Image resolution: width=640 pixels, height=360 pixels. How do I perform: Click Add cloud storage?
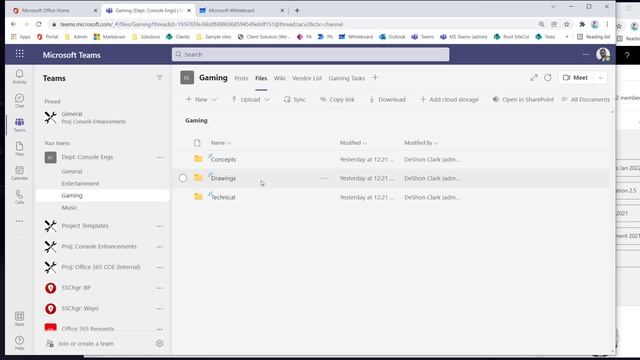coord(449,99)
